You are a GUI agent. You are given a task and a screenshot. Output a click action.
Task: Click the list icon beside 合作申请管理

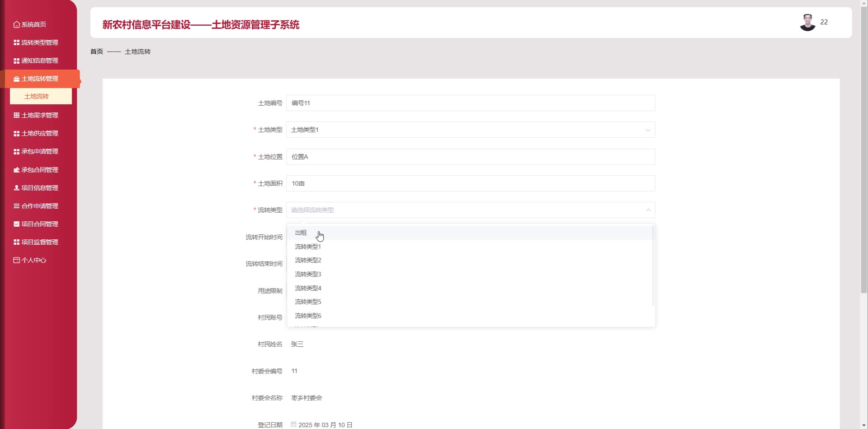pyautogui.click(x=17, y=206)
